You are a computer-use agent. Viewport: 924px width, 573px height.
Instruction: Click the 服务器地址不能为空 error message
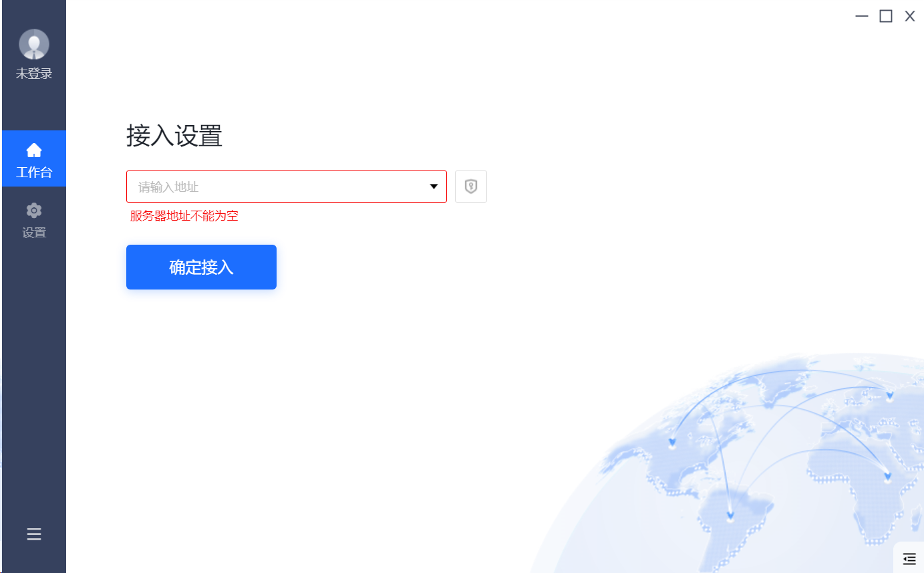[x=184, y=216]
